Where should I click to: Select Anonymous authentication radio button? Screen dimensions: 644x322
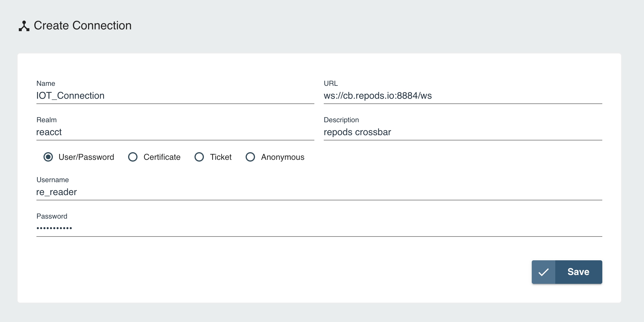(250, 157)
